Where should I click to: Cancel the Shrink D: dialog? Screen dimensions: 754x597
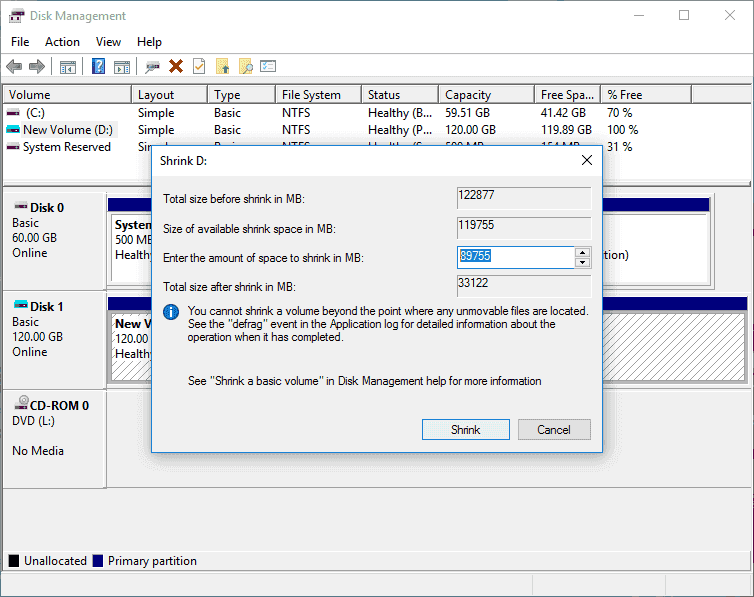(x=553, y=430)
